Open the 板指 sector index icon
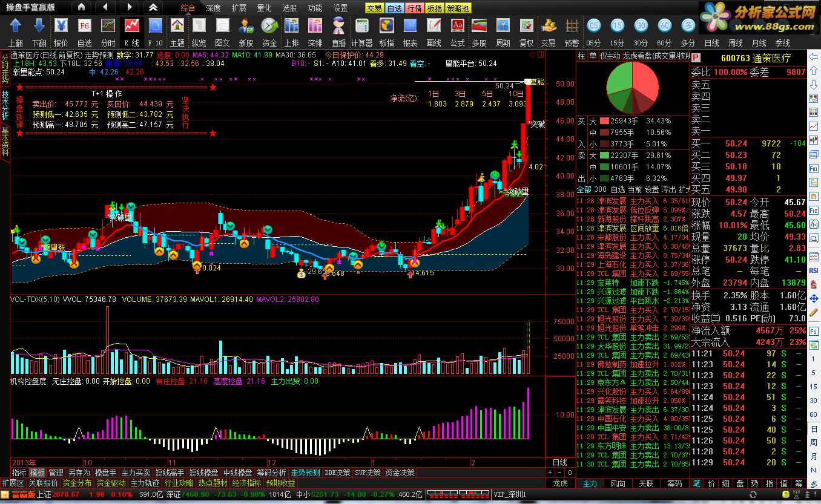This screenshot has width=821, height=504. (386, 26)
